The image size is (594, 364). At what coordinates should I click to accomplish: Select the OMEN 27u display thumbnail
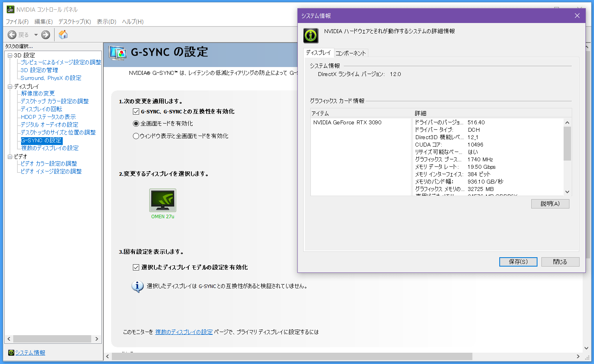point(163,200)
